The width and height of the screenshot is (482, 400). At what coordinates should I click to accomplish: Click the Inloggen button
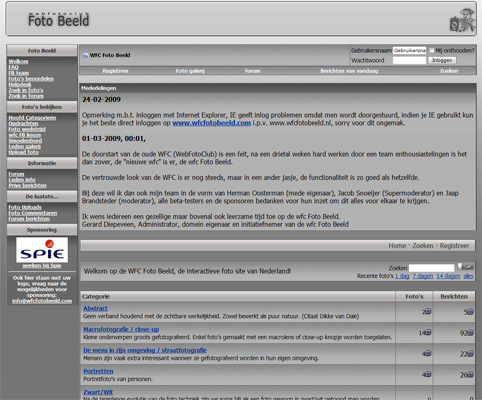pyautogui.click(x=442, y=60)
